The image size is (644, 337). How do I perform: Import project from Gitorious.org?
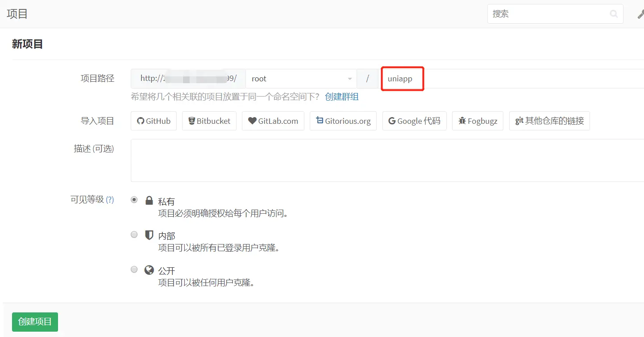click(x=343, y=121)
